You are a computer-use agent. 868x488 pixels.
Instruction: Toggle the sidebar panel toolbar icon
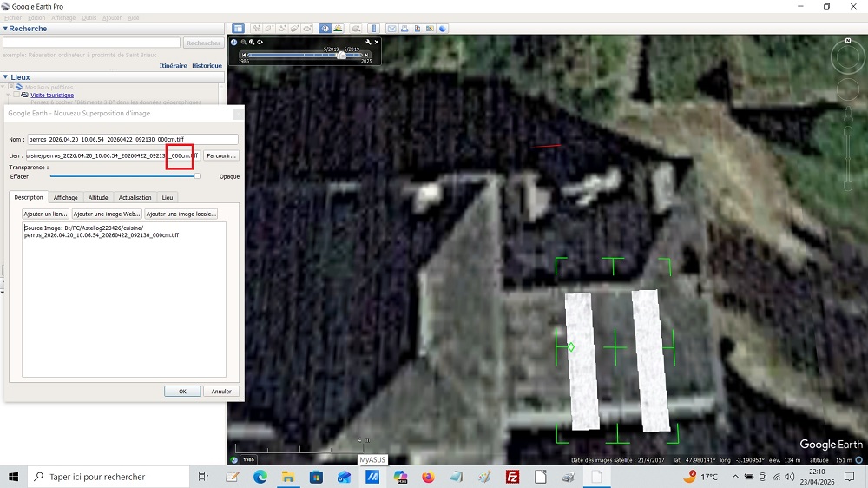point(238,29)
